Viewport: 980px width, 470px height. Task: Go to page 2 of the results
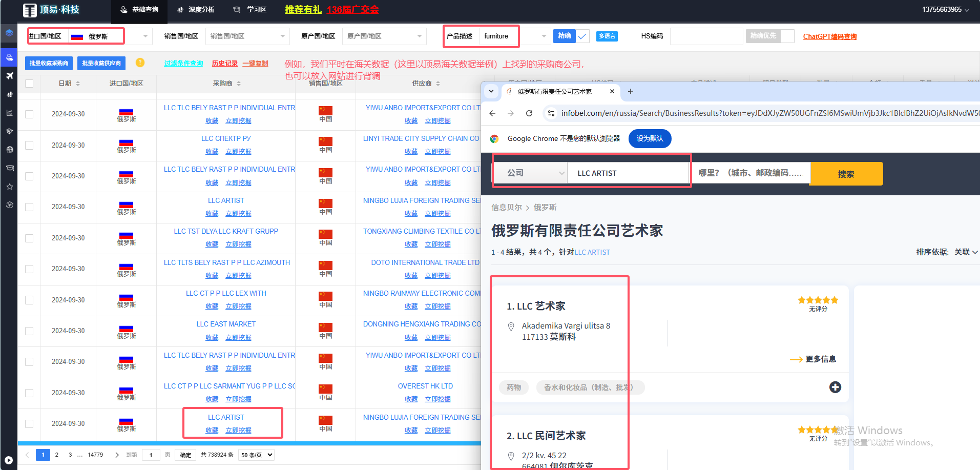57,455
